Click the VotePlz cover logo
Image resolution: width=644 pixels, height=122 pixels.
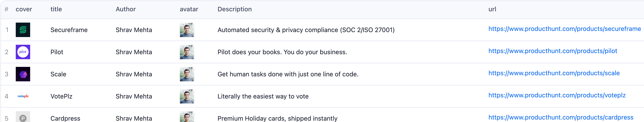23,96
